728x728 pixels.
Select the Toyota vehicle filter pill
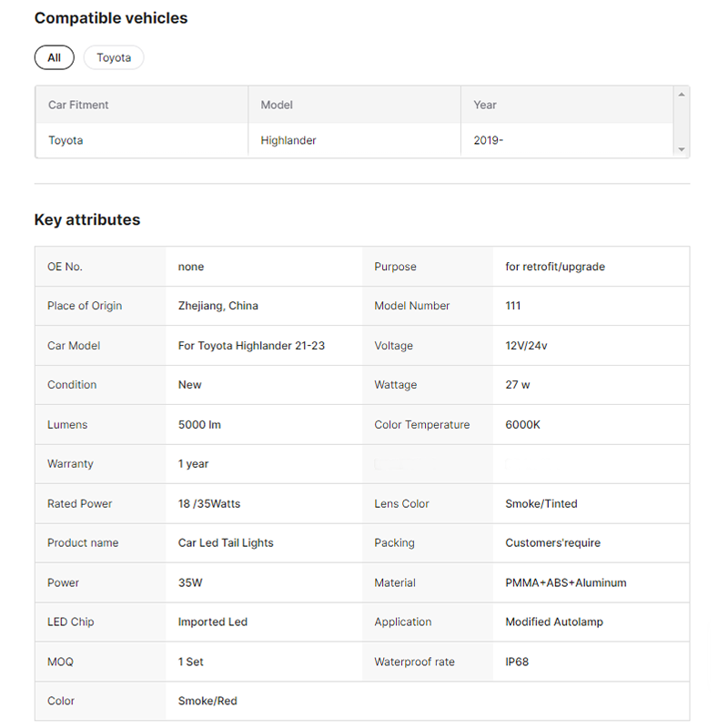[114, 57]
